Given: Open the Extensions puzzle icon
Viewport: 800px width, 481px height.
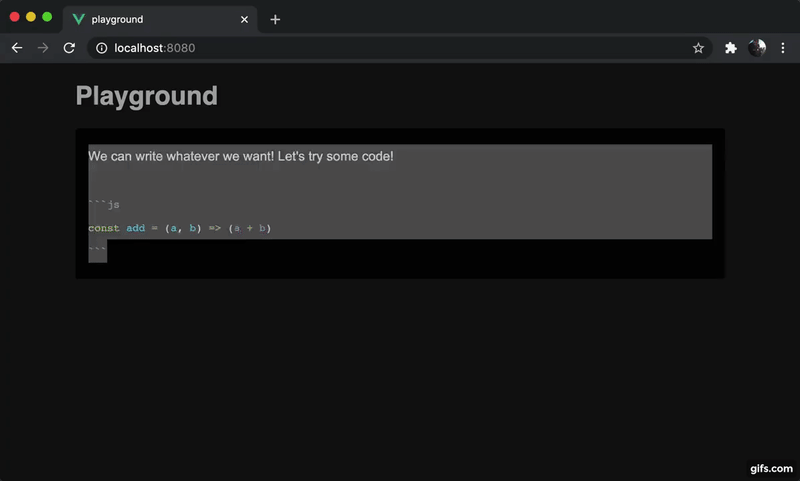Looking at the screenshot, I should (x=731, y=48).
